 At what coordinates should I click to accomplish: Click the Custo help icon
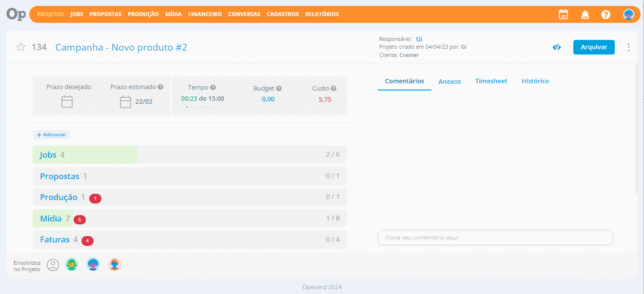point(333,89)
